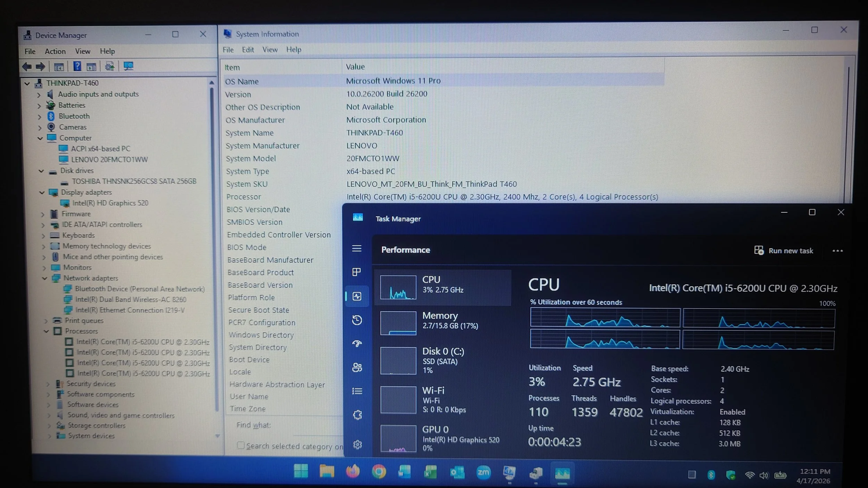
Task: Click the monitor scan-for-hardware-changes toolbar icon
Action: point(128,66)
